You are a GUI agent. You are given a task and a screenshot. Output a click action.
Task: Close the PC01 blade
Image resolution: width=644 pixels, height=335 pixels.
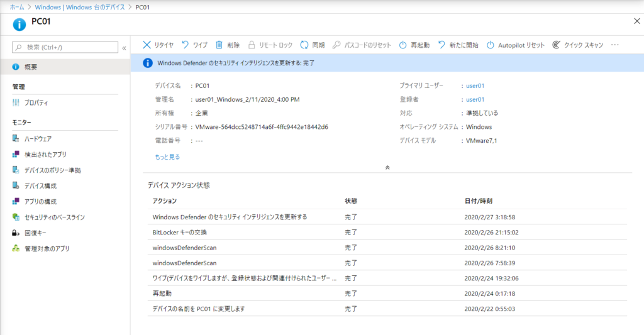[636, 21]
